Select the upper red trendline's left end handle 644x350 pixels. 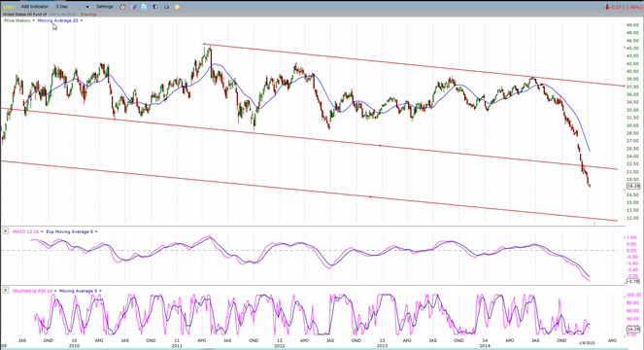tap(204, 44)
